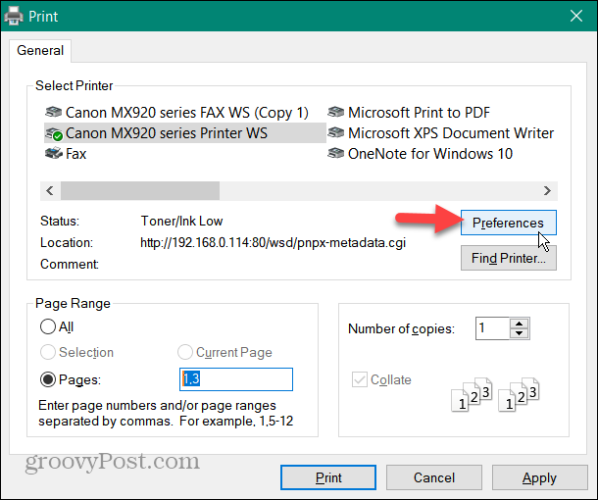Choose the Fax printer icon
The image size is (598, 500).
tap(53, 153)
